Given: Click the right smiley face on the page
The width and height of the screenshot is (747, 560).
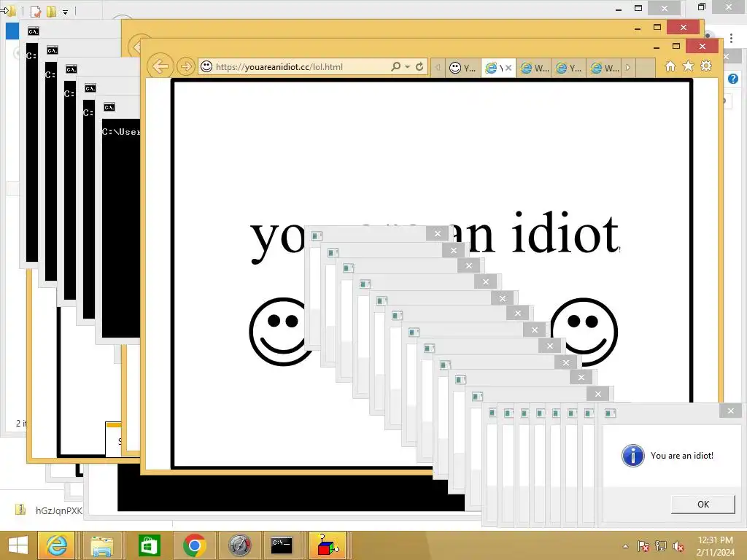Looking at the screenshot, I should (584, 332).
